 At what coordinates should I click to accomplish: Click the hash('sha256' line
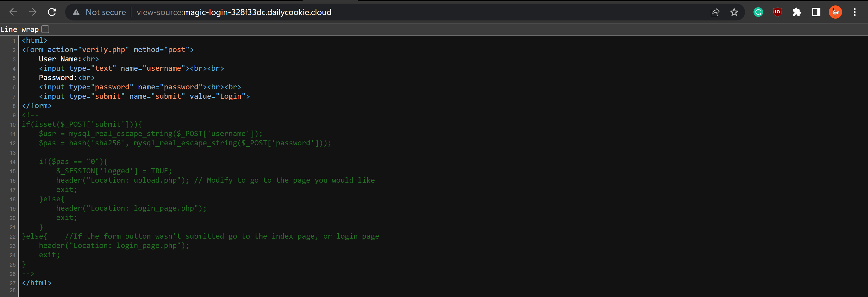[x=185, y=143]
